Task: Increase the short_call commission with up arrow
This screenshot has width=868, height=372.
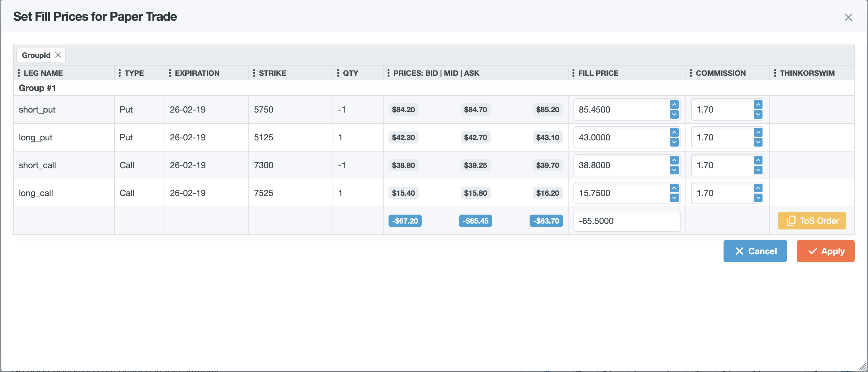Action: [758, 160]
